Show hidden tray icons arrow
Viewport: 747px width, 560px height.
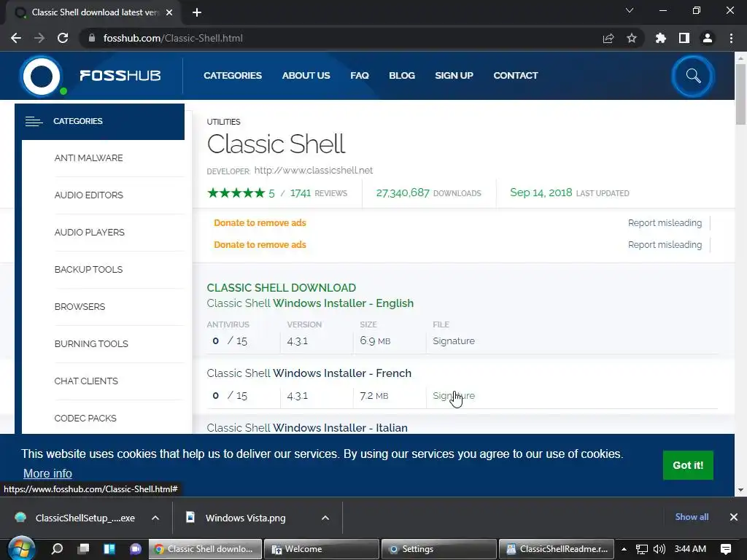pos(624,549)
